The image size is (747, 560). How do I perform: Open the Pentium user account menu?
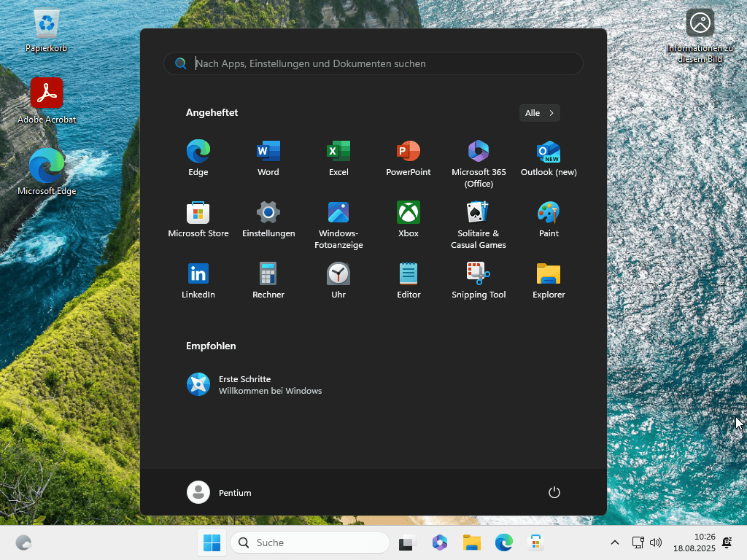[220, 492]
